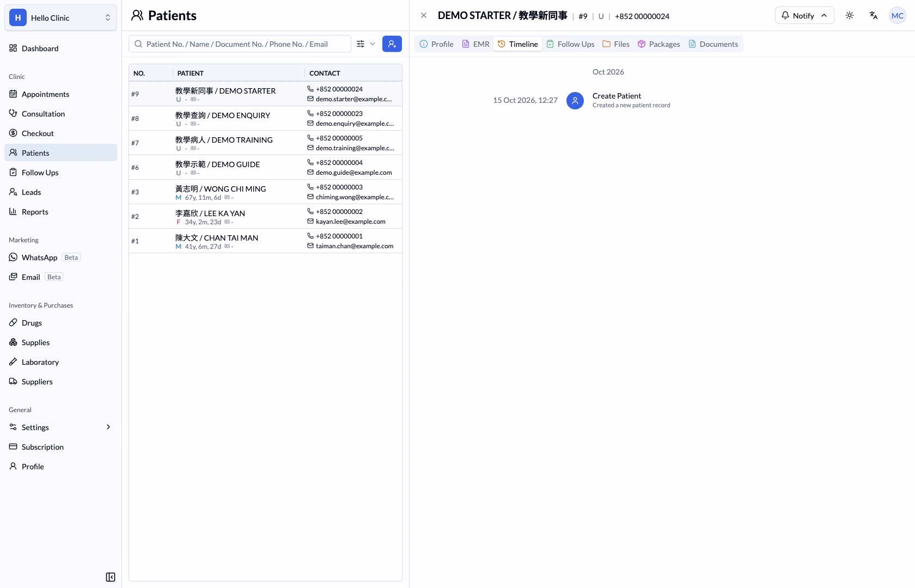Switch to the Documents tab
The image size is (915, 588).
[x=713, y=44]
